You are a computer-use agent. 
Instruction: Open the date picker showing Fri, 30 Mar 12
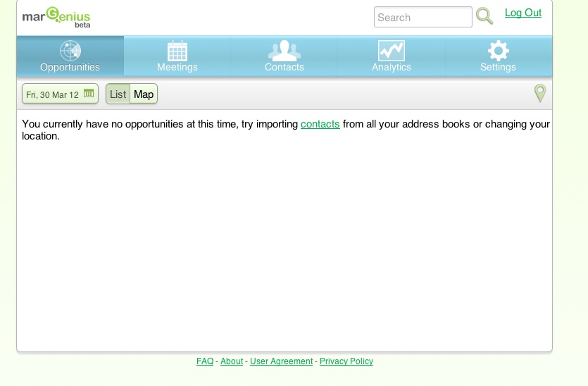[x=61, y=94]
